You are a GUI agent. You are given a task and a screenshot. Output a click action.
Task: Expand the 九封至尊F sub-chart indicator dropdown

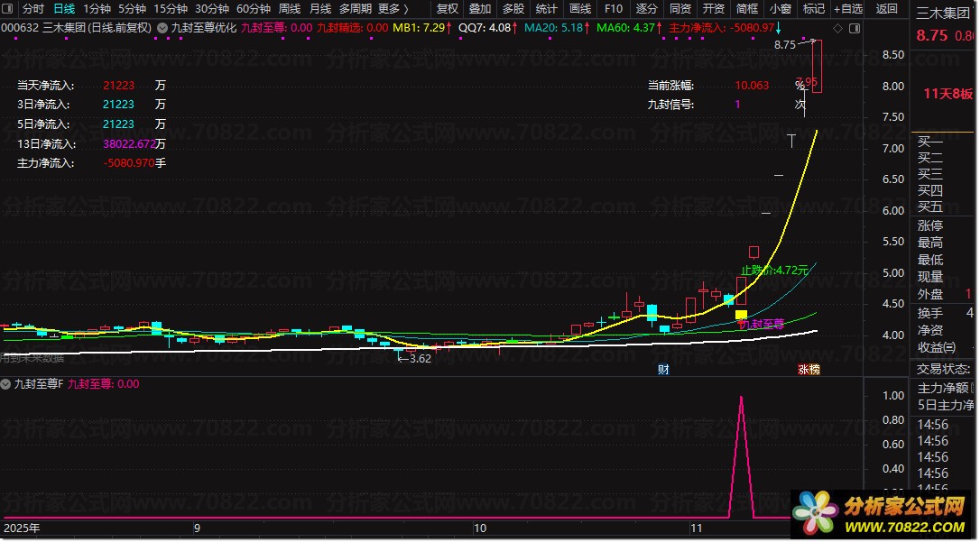coord(5,384)
